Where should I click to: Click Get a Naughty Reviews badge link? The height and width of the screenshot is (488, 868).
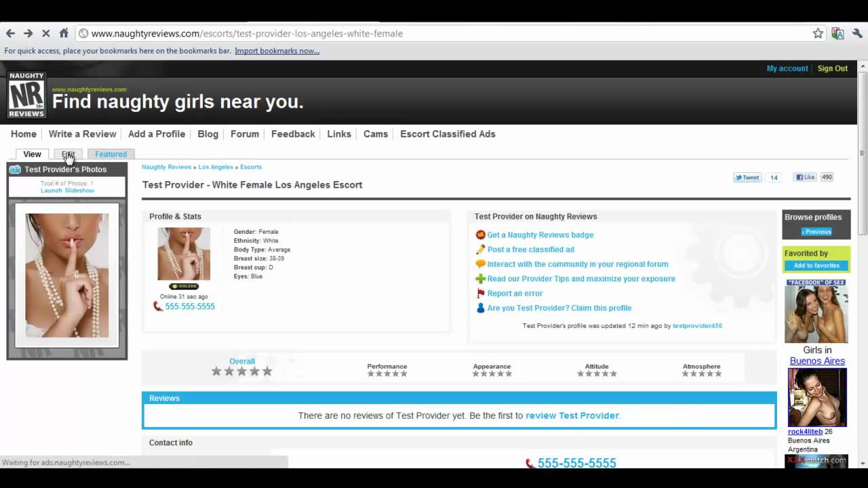(x=540, y=235)
